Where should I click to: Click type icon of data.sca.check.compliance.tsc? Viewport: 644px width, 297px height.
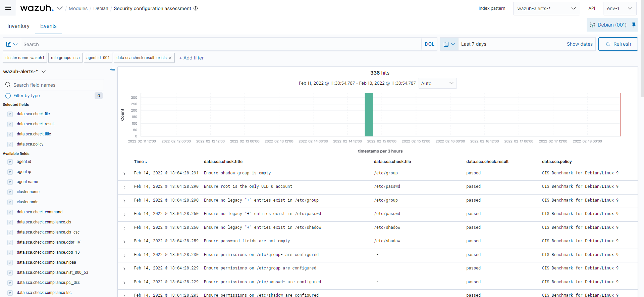click(x=10, y=293)
